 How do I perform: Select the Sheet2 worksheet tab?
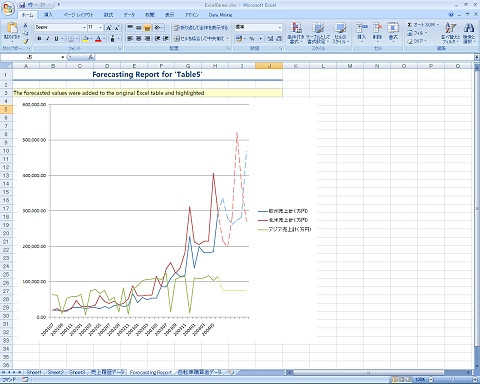click(x=55, y=372)
